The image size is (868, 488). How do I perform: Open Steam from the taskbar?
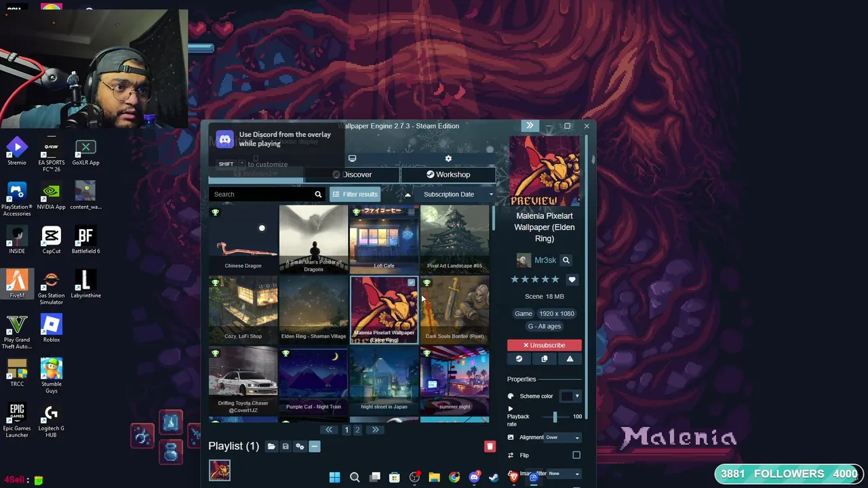(x=494, y=478)
